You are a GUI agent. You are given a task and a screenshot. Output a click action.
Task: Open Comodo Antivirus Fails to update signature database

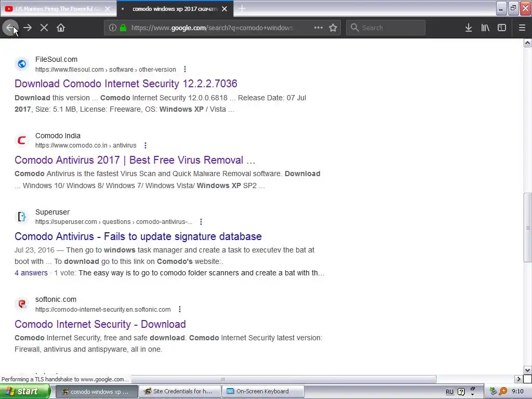pos(138,236)
